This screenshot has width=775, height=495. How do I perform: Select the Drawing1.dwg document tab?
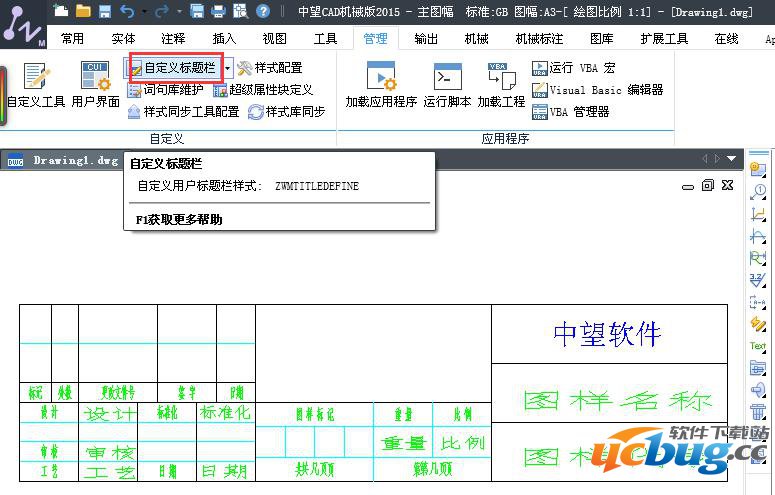point(63,161)
